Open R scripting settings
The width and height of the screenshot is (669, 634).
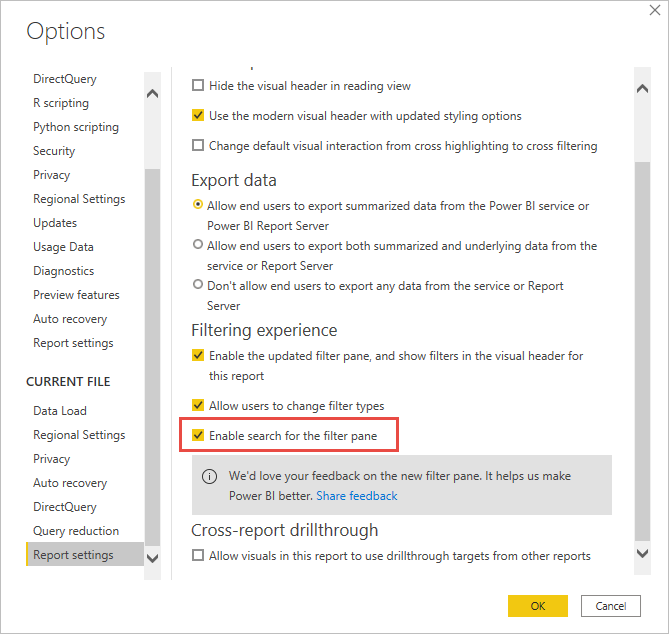coord(61,103)
